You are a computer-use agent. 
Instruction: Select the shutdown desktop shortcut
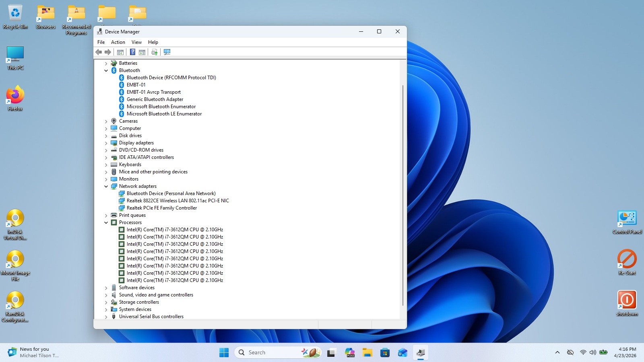click(x=627, y=303)
